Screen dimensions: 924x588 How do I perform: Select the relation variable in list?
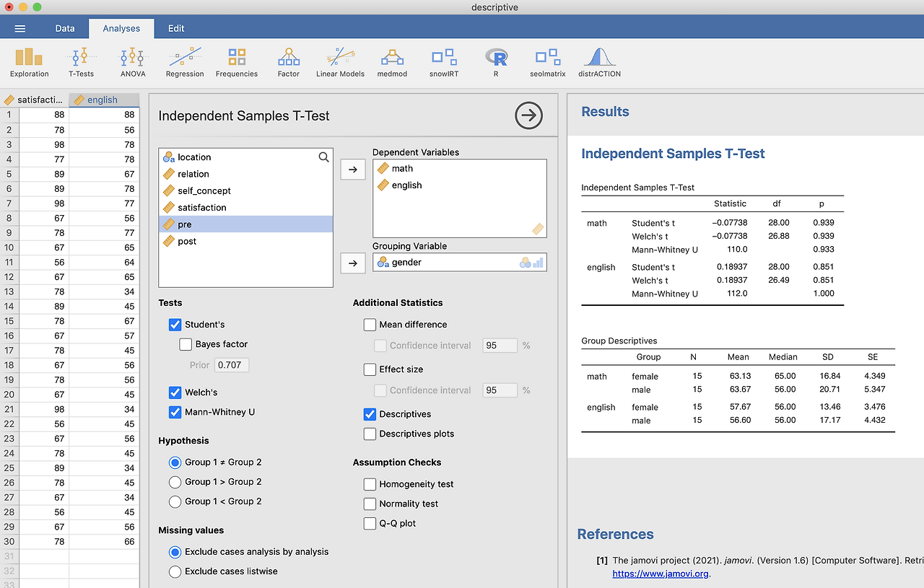click(x=245, y=174)
